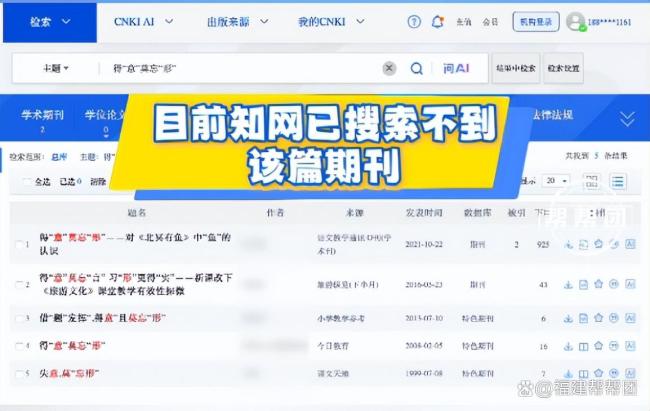This screenshot has width=650, height=411.
Task: Open the article title about 《北冥有鱼》
Action: click(x=135, y=244)
